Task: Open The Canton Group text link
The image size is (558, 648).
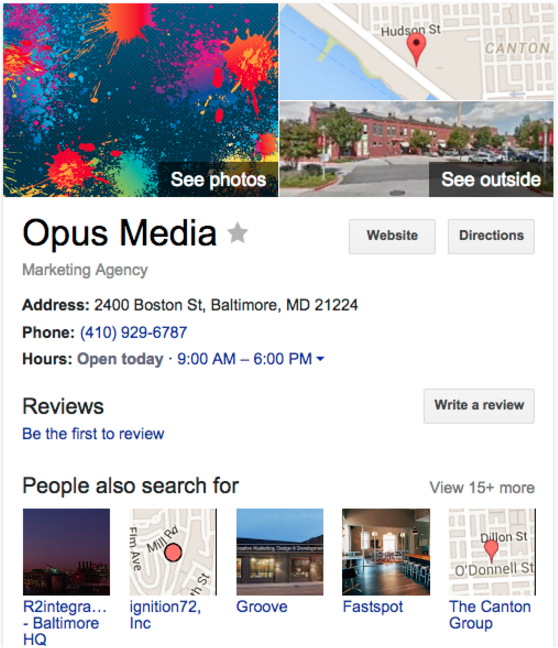Action: [490, 615]
